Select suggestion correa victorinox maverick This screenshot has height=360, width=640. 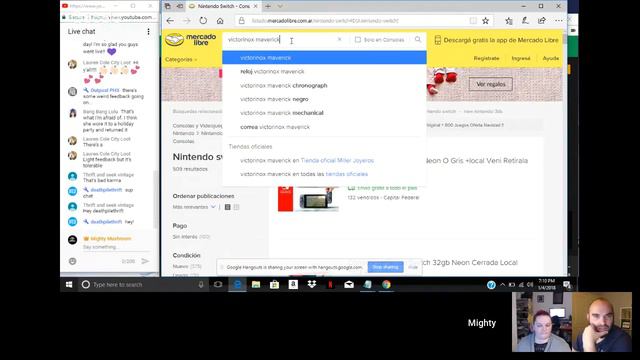coord(324,127)
